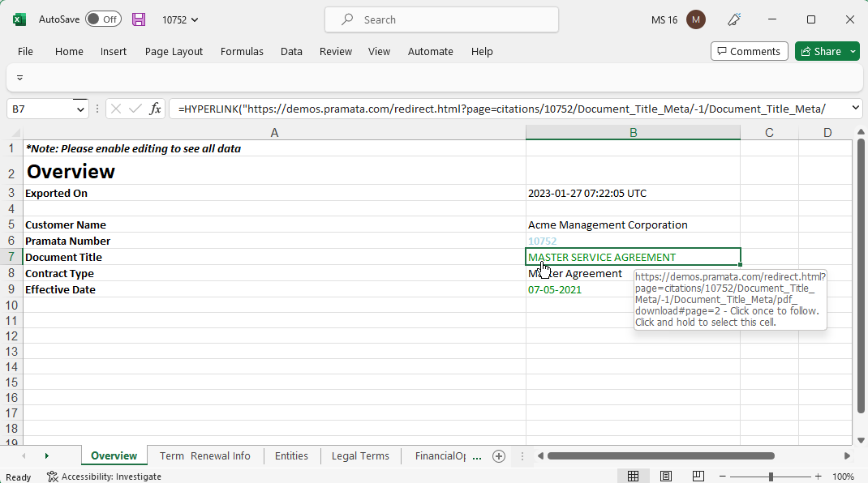
Task: Save the workbook with the floppy icon
Action: click(139, 19)
